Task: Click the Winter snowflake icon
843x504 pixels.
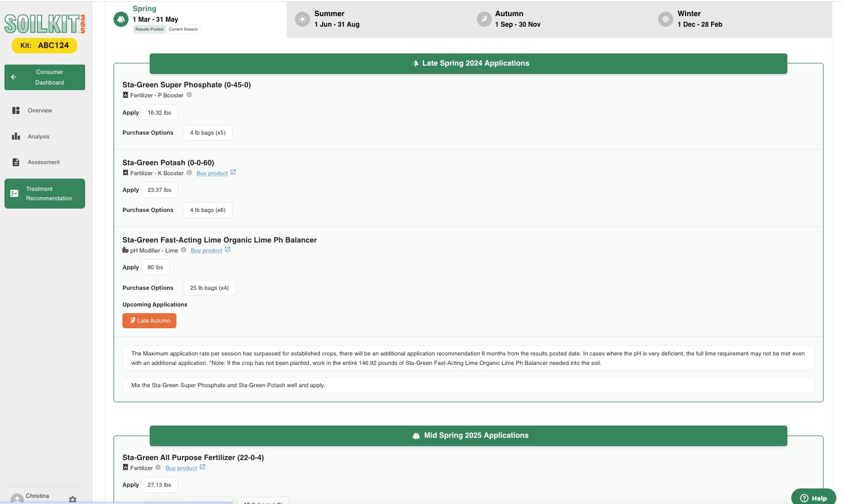Action: (665, 19)
